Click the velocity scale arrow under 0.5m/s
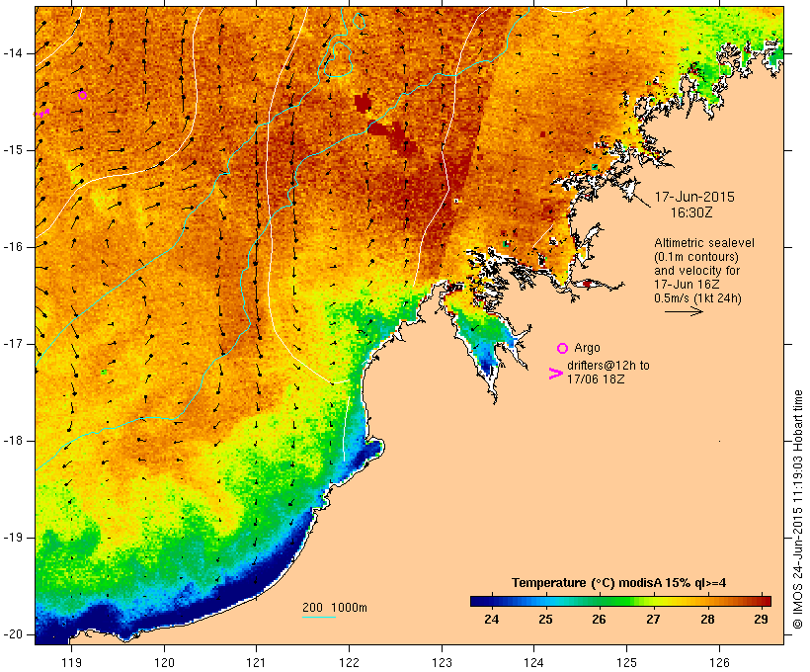This screenshot has height=672, width=810. pyautogui.click(x=684, y=311)
